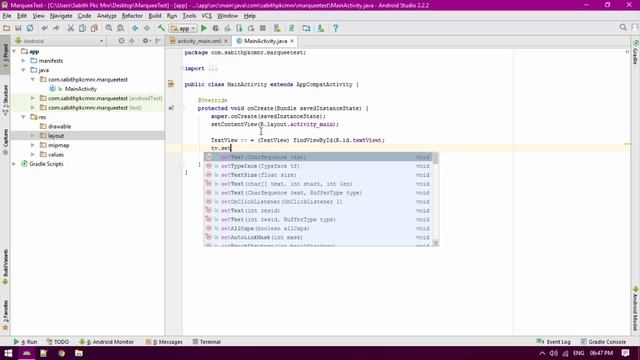The image size is (640, 360).
Task: Click the Redo toolbar arrow
Action: 56,28
